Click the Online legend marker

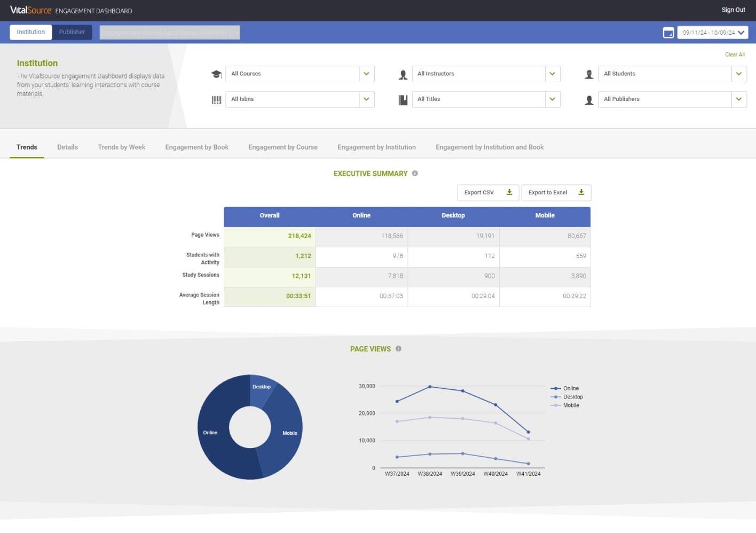click(555, 388)
